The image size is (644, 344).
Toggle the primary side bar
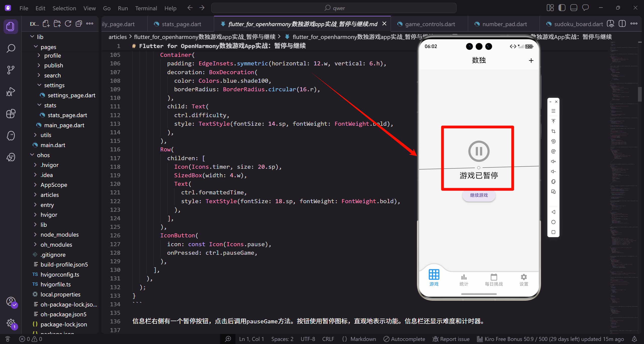[562, 8]
